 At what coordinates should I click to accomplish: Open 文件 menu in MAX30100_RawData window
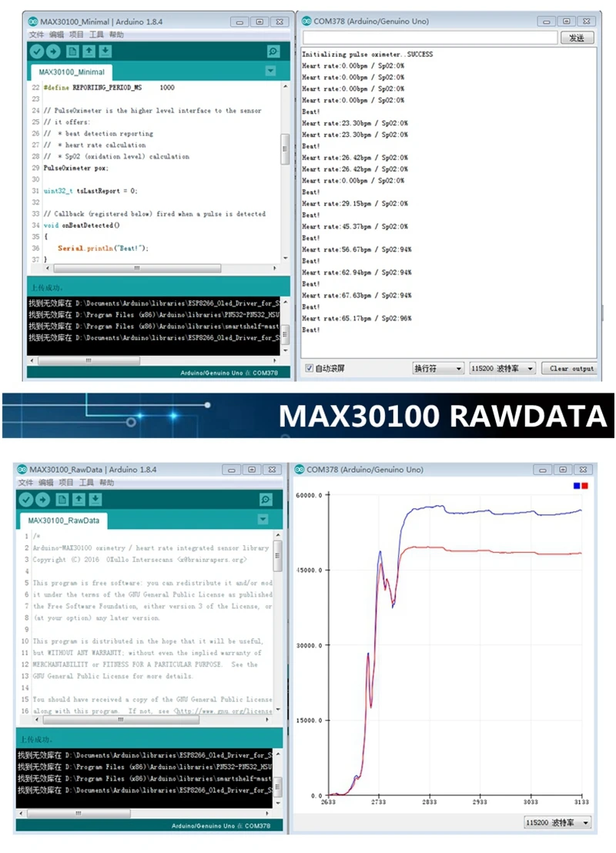[x=25, y=483]
